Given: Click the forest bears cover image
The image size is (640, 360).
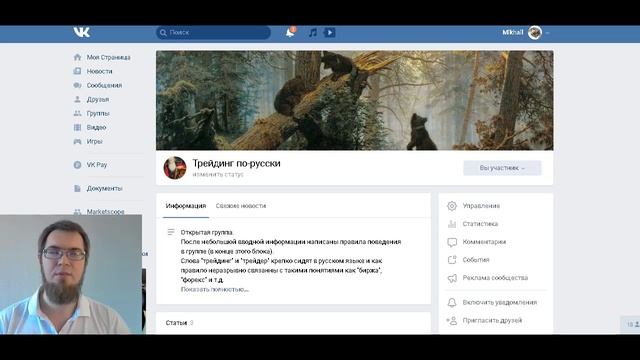Looking at the screenshot, I should [354, 100].
